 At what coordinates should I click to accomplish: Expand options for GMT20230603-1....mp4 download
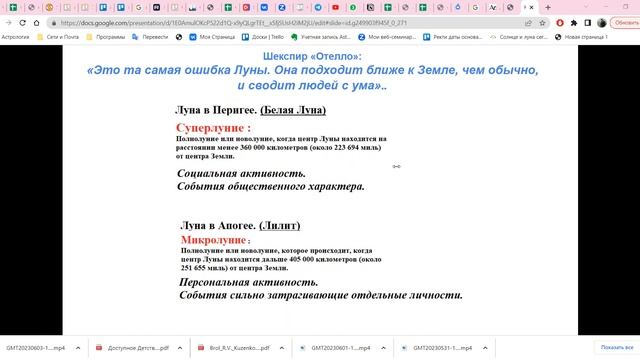coord(78,348)
